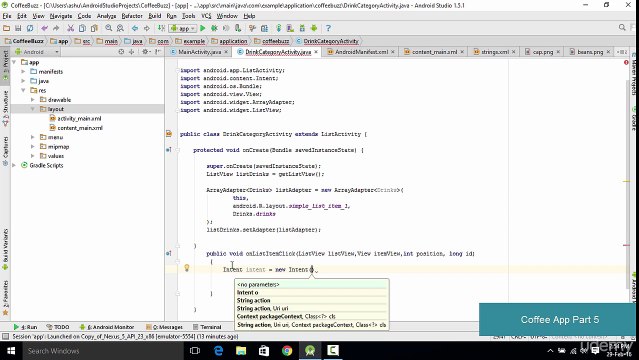Image resolution: width=639 pixels, height=360 pixels.
Task: Toggle the Build Variants side panel tab
Action: click(5, 249)
